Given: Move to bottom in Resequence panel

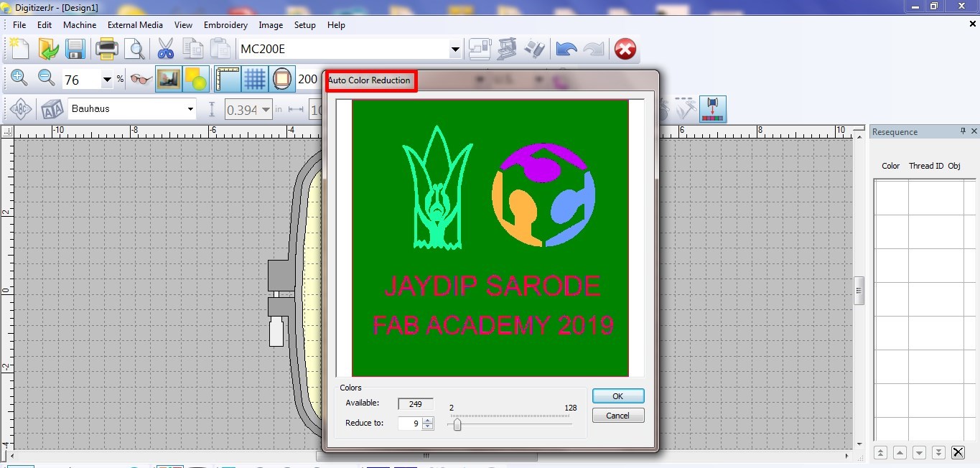Looking at the screenshot, I should pyautogui.click(x=938, y=452).
